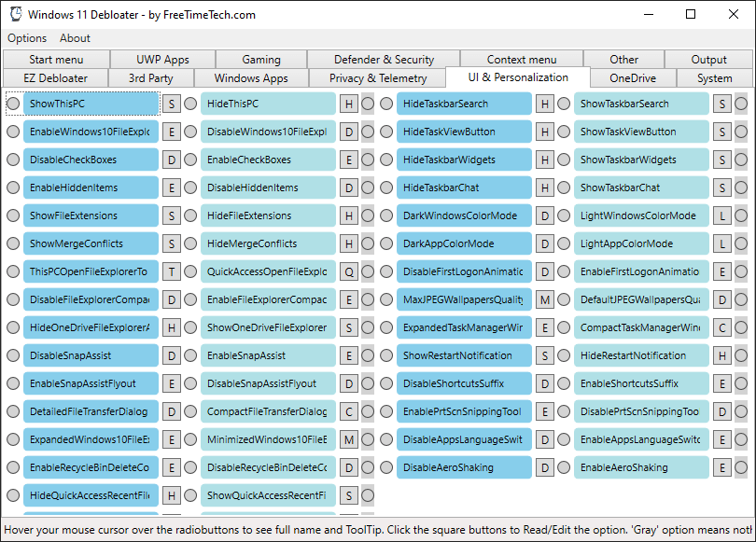Go to the Defender & Security tab
The width and height of the screenshot is (756, 542).
click(x=384, y=60)
